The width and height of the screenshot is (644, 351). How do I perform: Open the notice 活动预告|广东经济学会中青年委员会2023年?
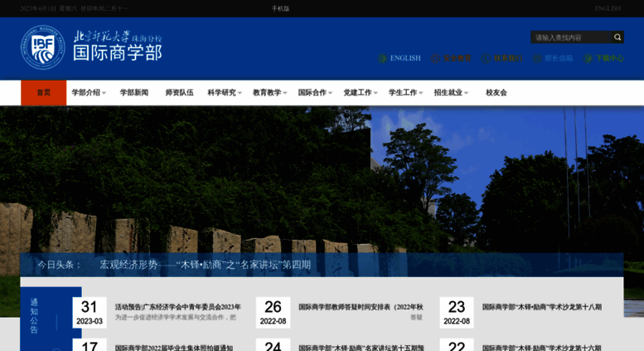(178, 307)
